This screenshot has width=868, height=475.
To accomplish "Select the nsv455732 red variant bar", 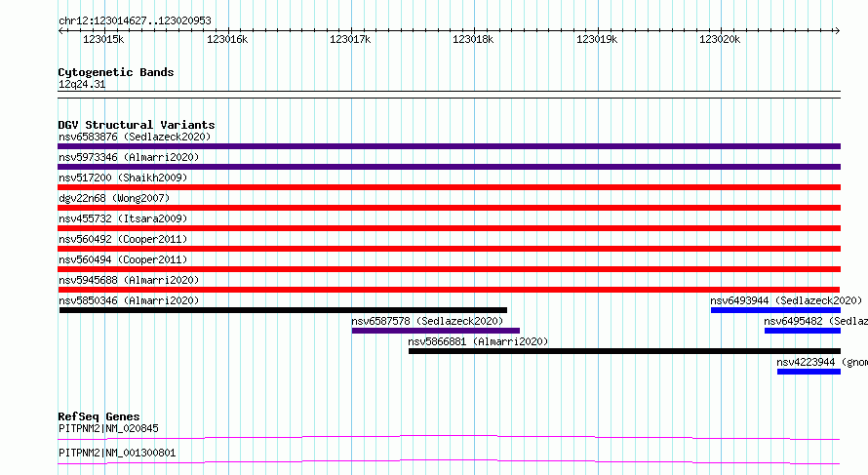I will [449, 228].
